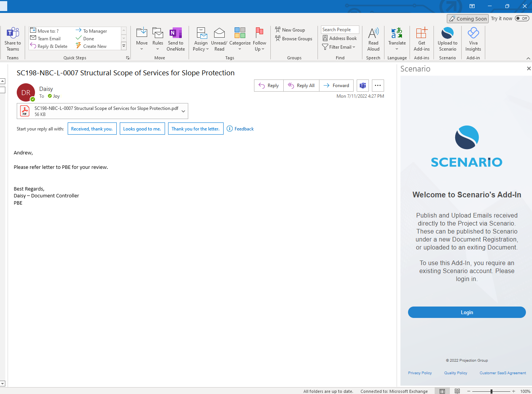
Task: Open the more message actions menu
Action: point(378,86)
